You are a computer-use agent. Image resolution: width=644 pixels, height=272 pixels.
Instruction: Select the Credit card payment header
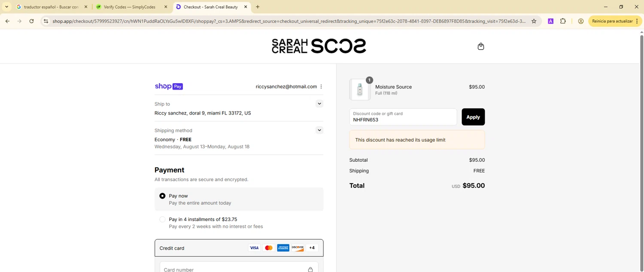point(239,248)
